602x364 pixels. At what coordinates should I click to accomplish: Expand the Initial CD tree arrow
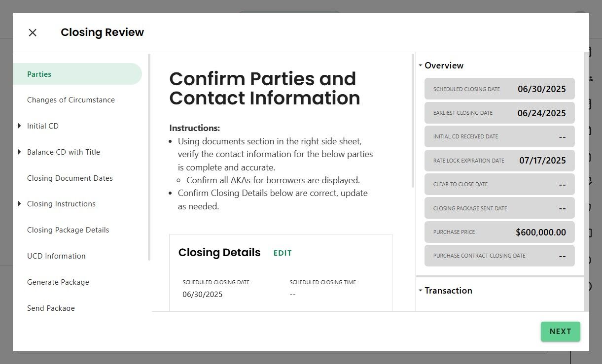click(19, 126)
